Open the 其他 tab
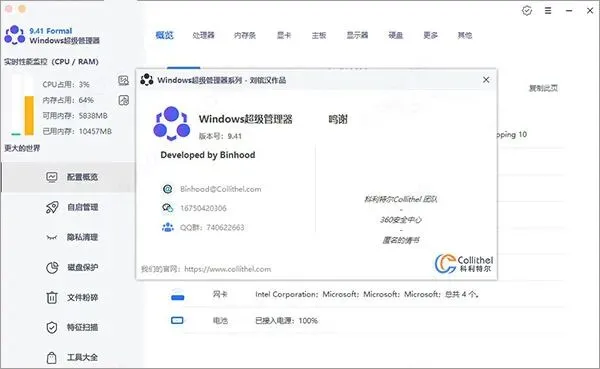This screenshot has width=600, height=369. (x=465, y=35)
